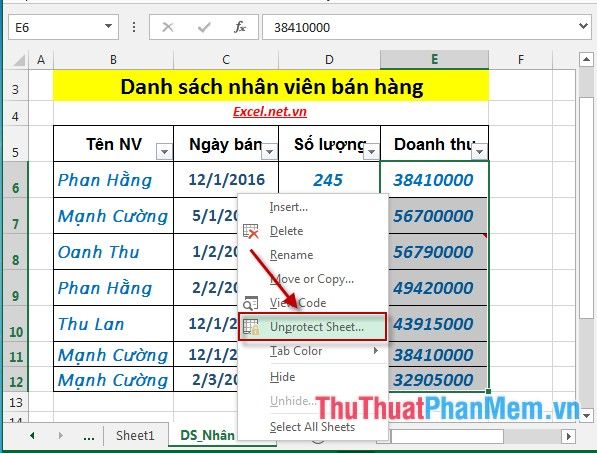This screenshot has width=597, height=453.
Task: Click the previous sheet navigation arrow
Action: 32,435
